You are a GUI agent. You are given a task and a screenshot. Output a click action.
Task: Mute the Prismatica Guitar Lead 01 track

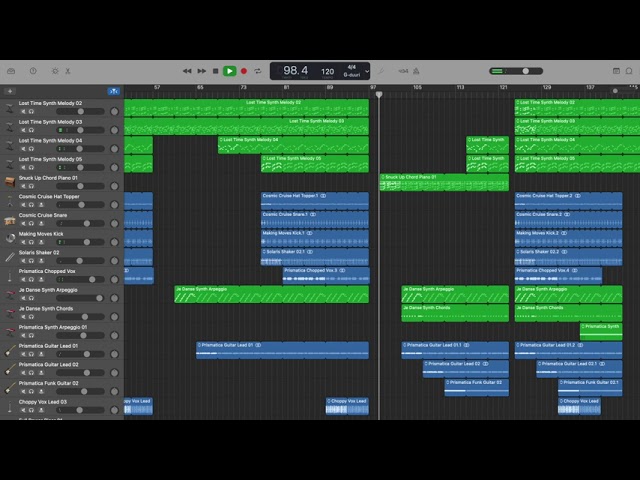pos(23,354)
